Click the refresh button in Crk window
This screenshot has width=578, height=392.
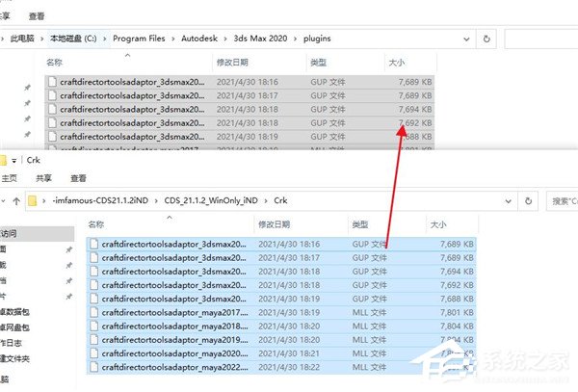[530, 201]
